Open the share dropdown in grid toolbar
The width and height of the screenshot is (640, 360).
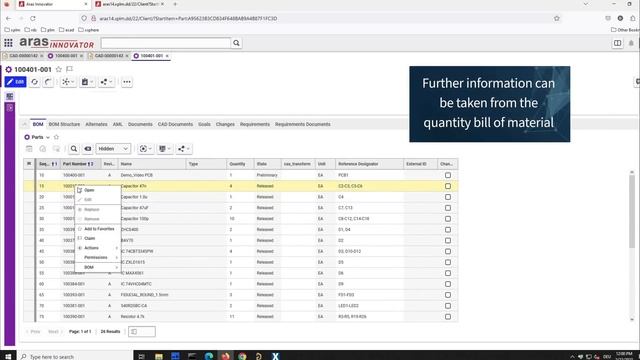[x=184, y=149]
